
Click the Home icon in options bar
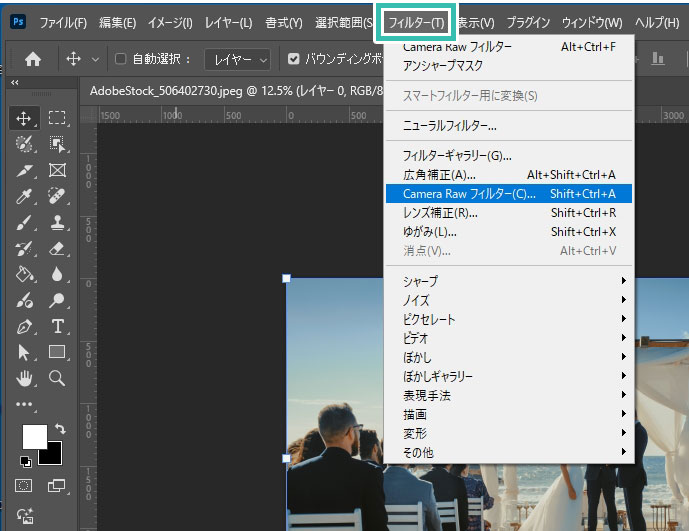tap(32, 59)
